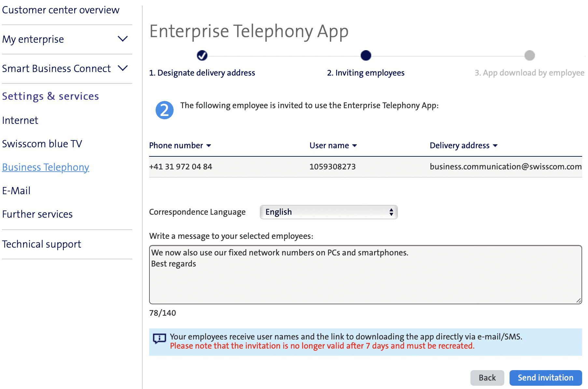Open Customer center overview
588x389 pixels.
click(x=61, y=10)
